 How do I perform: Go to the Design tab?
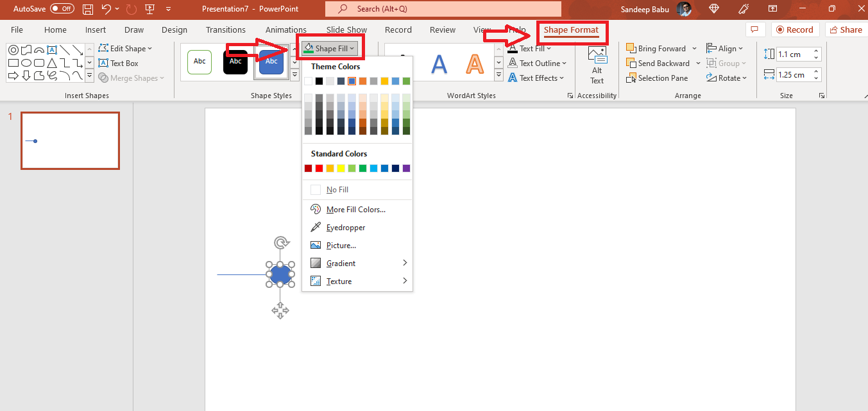pyautogui.click(x=174, y=29)
